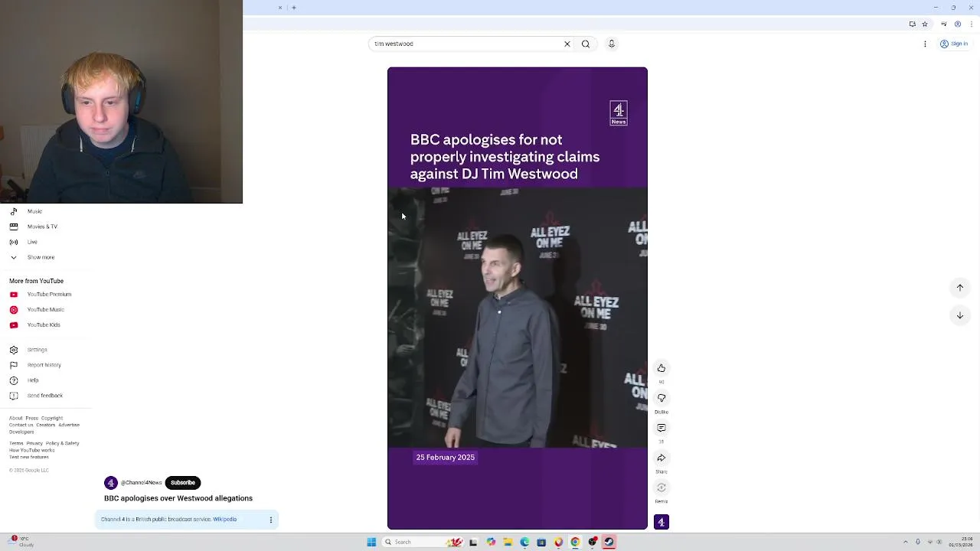Click the Help question mark icon
The width and height of the screenshot is (980, 551).
pos(14,380)
